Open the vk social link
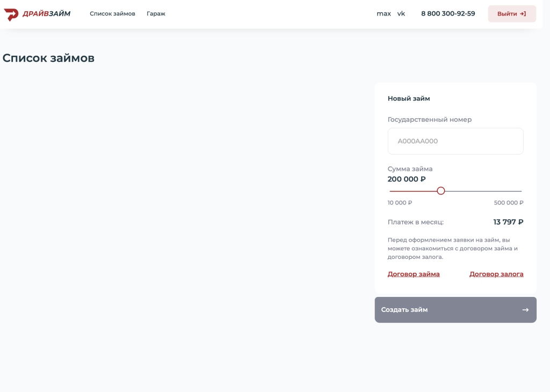The image size is (550, 392). [x=401, y=14]
